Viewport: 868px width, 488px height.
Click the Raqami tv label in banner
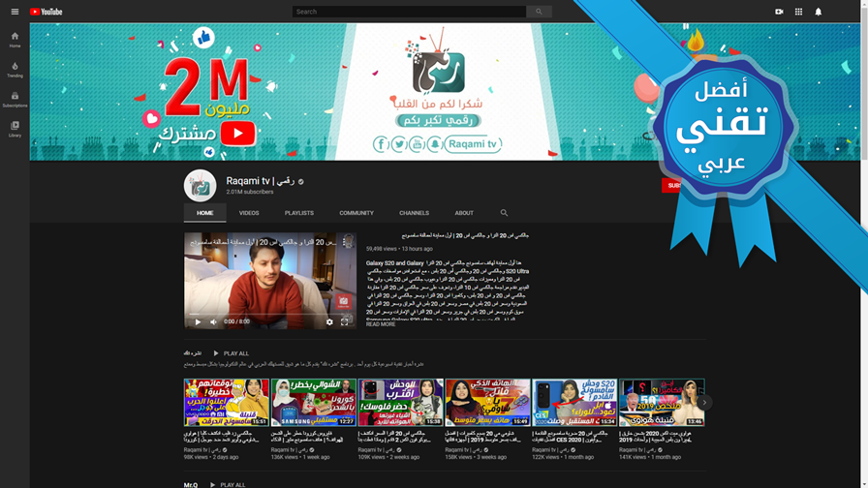(472, 144)
